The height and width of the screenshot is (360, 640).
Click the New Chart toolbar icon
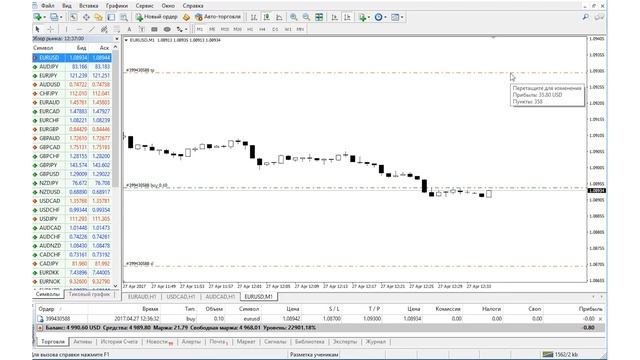[38, 17]
